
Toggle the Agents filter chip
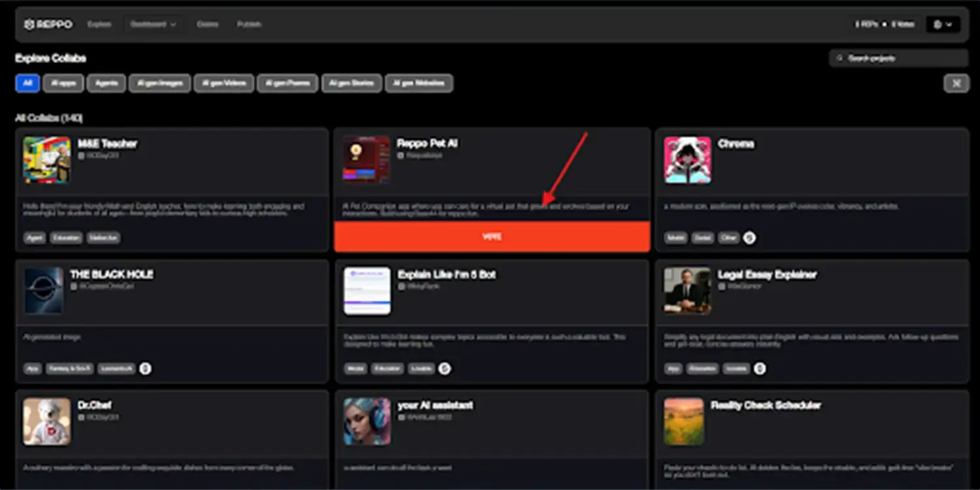(106, 84)
